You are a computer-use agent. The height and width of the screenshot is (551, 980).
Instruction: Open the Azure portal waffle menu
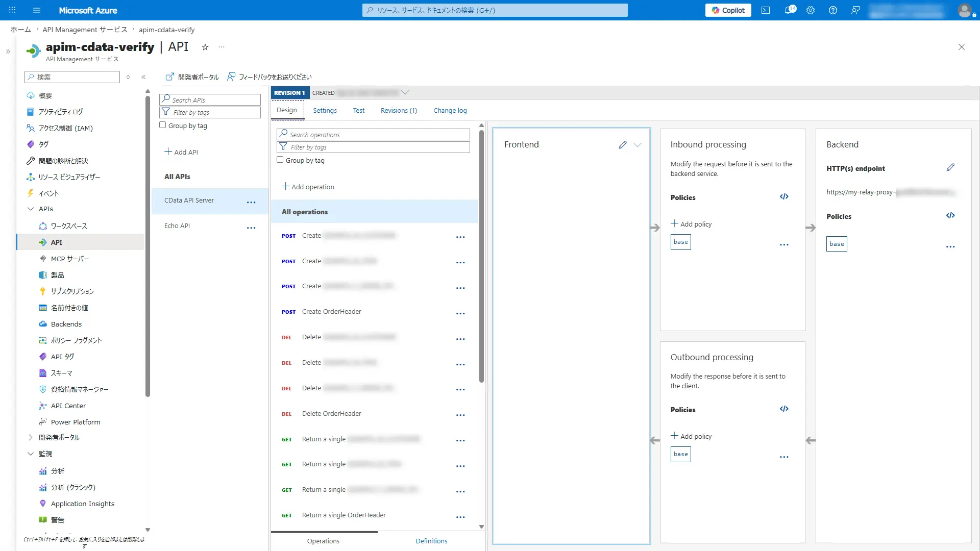(x=12, y=10)
